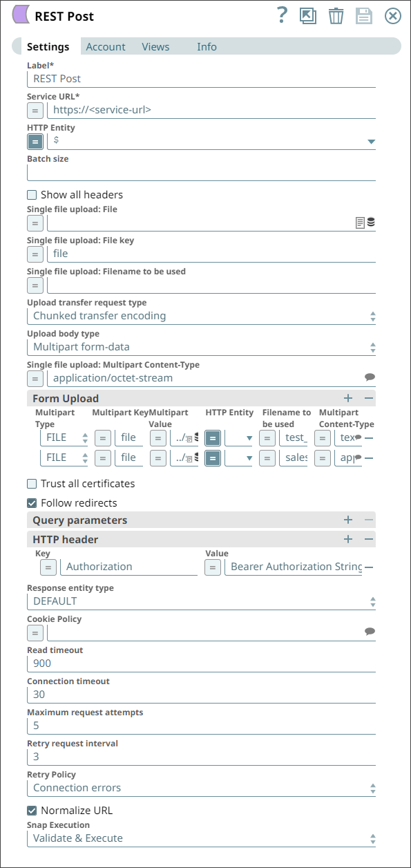Delete the REST Post snap
The width and height of the screenshot is (411, 868).
click(x=336, y=16)
